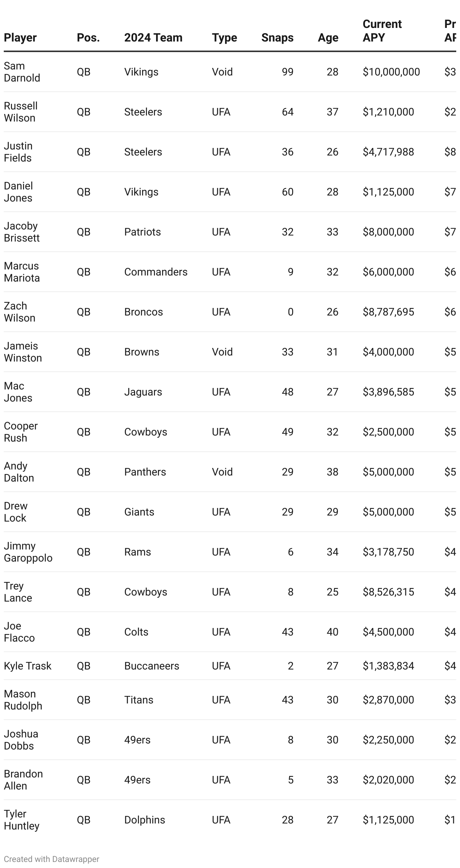Image resolution: width=460 pixels, height=868 pixels.
Task: Select the Sam Darnold row name
Action: point(22,72)
